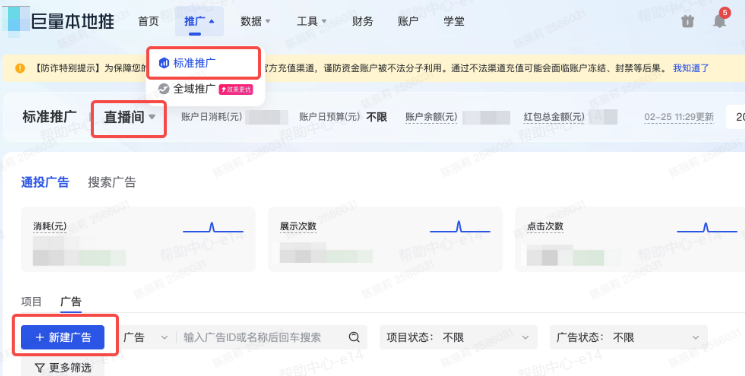745x376 pixels.
Task: Open the 广告状态 dropdown
Action: point(629,337)
